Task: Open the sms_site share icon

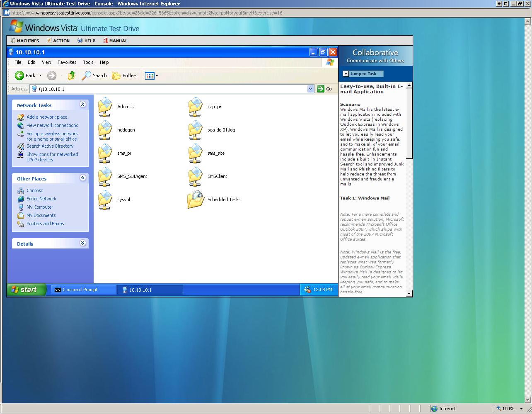Action: pyautogui.click(x=195, y=153)
